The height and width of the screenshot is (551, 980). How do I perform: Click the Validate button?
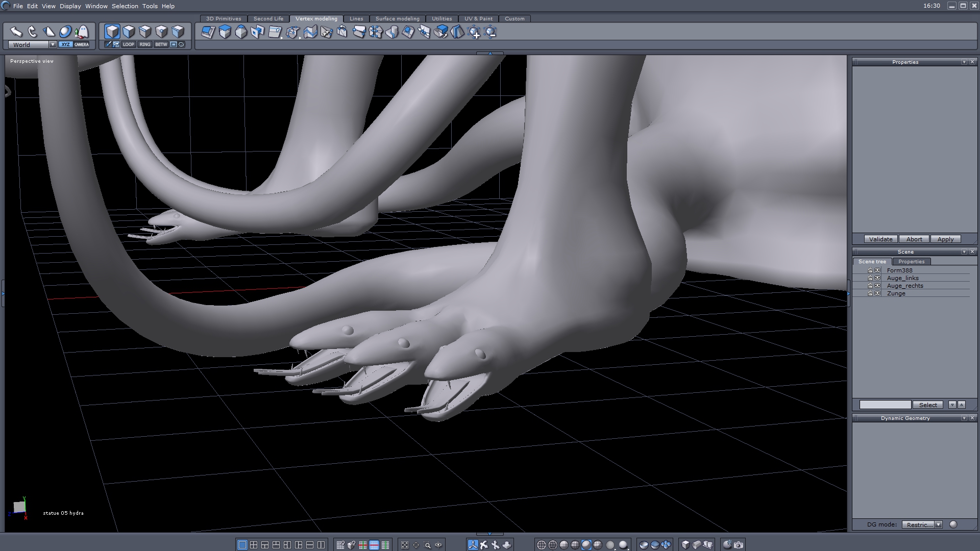880,239
